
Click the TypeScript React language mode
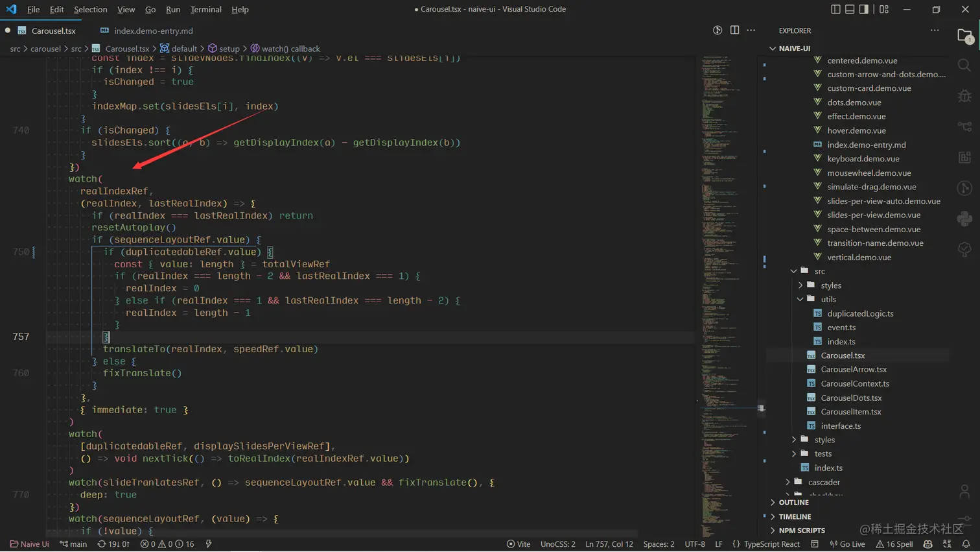click(x=771, y=544)
